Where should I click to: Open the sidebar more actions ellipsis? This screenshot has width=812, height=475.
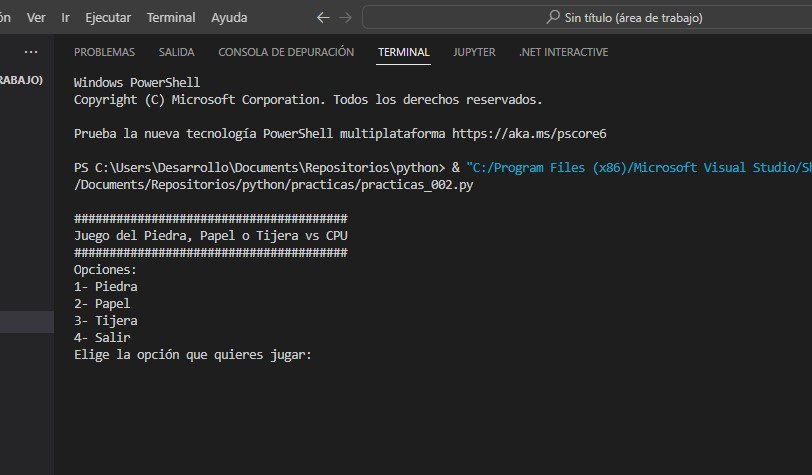(x=31, y=52)
